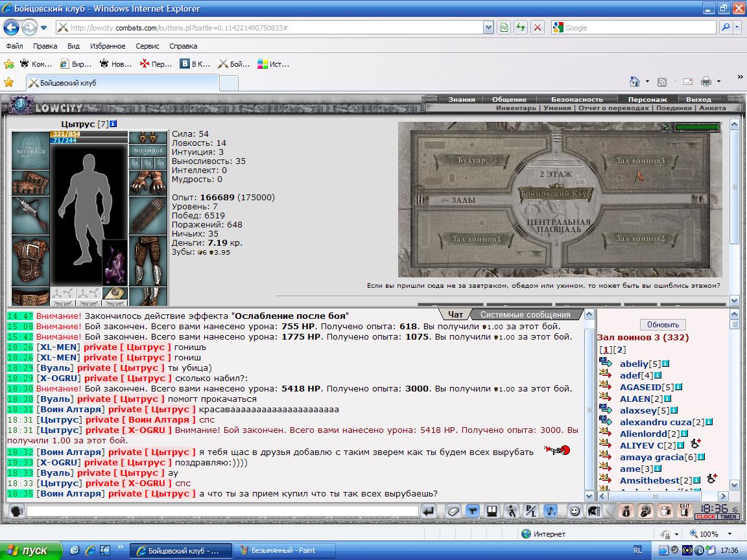Toggle the chat filter funnel button

472,511
